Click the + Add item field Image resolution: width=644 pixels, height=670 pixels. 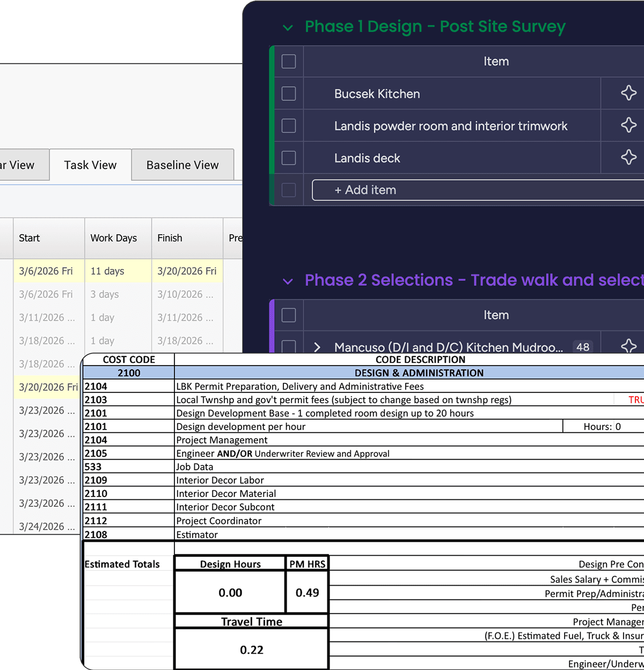coord(478,190)
